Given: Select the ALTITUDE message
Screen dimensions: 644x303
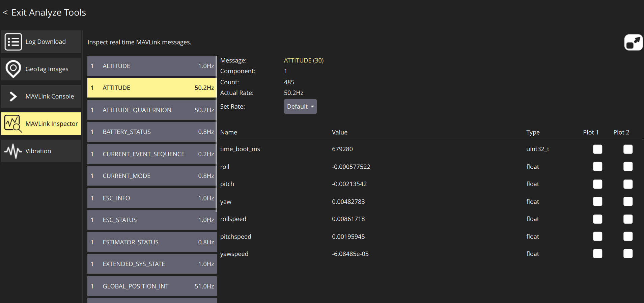Looking at the screenshot, I should click(x=152, y=66).
